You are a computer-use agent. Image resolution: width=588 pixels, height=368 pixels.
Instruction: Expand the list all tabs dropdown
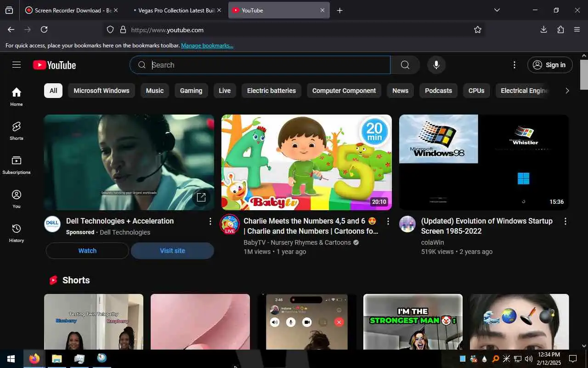(497, 10)
